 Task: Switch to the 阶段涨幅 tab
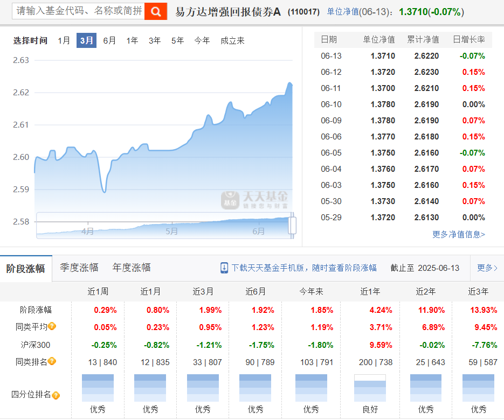26,269
